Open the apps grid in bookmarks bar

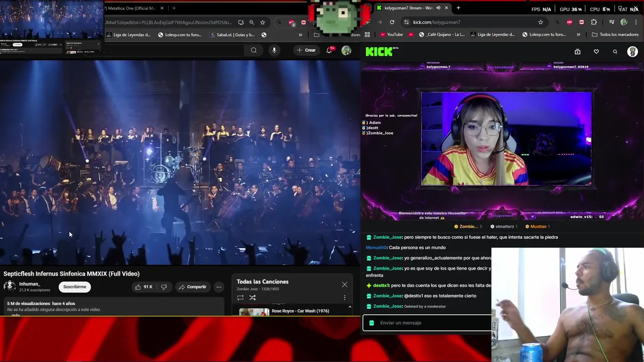367,35
